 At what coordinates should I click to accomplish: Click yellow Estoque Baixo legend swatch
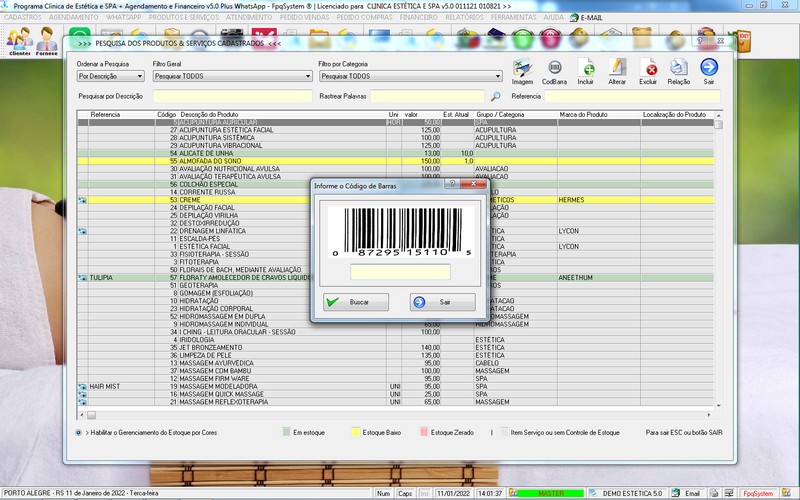click(356, 432)
